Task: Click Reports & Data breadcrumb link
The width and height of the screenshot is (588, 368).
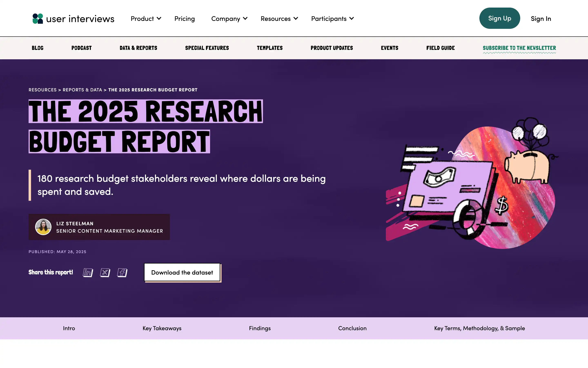Action: click(82, 90)
